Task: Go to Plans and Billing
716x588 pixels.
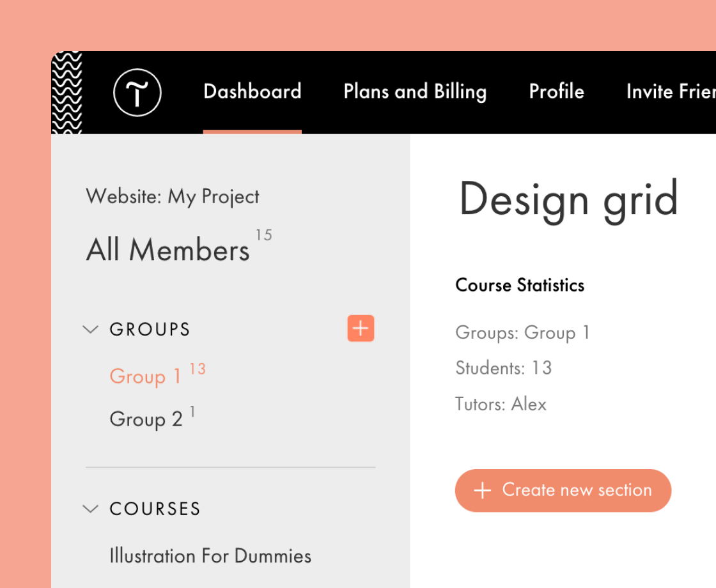Action: tap(415, 92)
